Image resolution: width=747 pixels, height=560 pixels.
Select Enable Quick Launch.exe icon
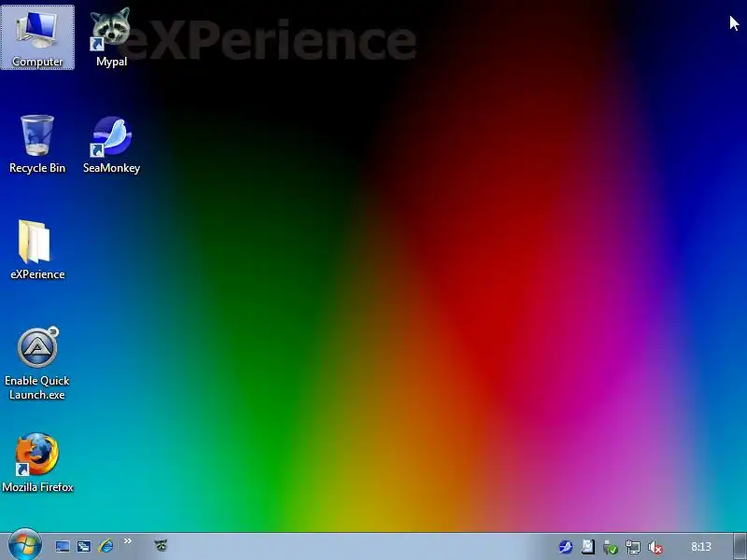[37, 364]
